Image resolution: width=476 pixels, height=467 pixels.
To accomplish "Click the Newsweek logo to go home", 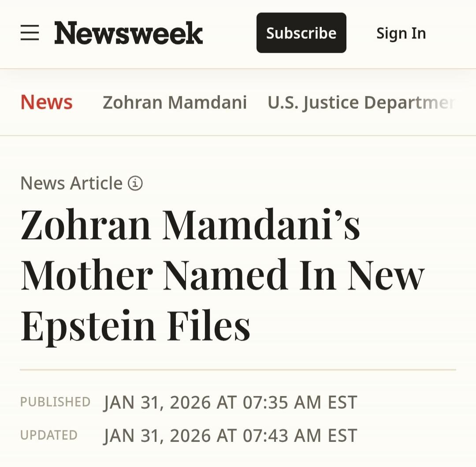I will [128, 33].
